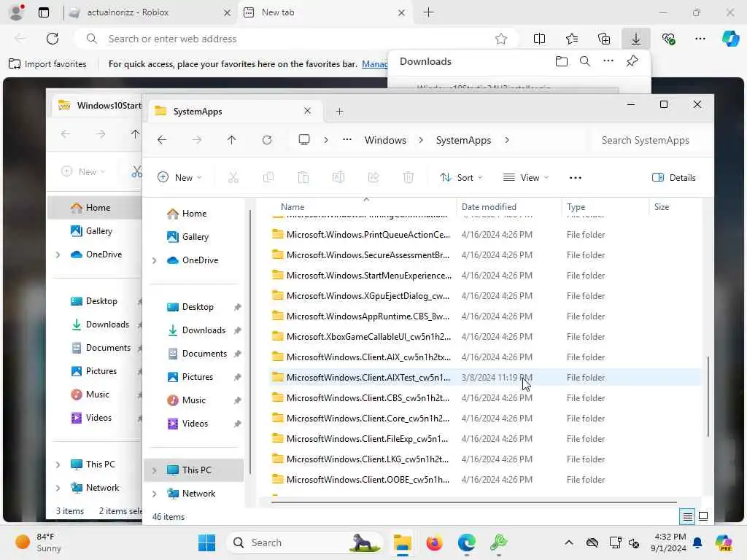This screenshot has width=747, height=560.
Task: Open File Explorer from the taskbar
Action: tap(403, 542)
